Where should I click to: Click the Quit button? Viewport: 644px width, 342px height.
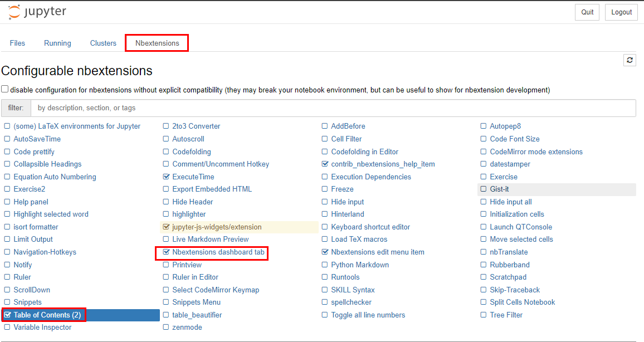pos(587,12)
